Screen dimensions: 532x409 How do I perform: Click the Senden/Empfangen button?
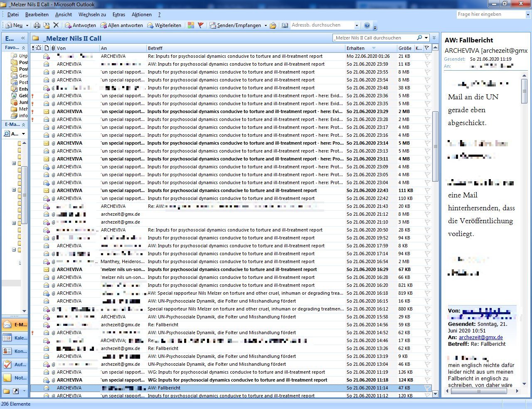point(235,25)
